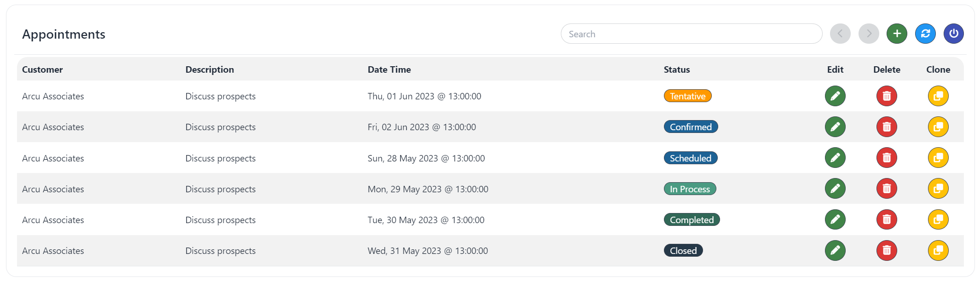Screen dimensions: 980x282
Task: Edit the In Process appointment
Action: 835,189
